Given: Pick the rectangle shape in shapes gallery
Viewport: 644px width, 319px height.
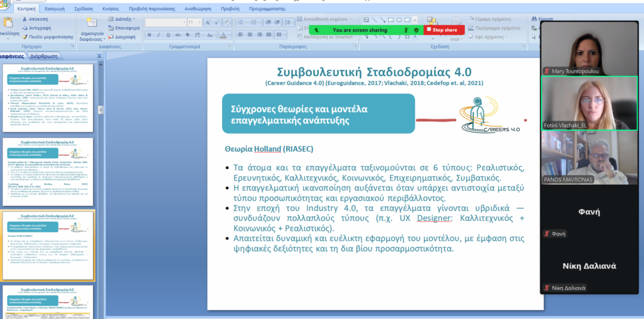Looking at the screenshot, I should click(x=391, y=19).
